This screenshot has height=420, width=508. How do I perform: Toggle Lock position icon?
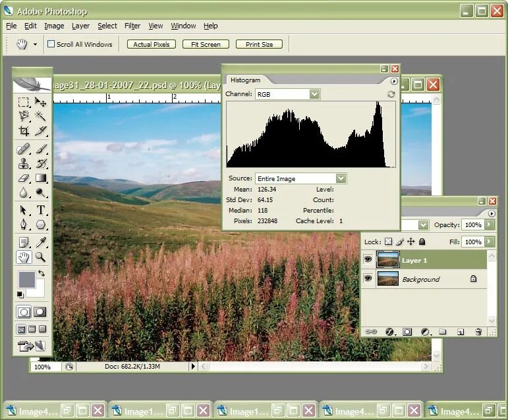coord(410,242)
